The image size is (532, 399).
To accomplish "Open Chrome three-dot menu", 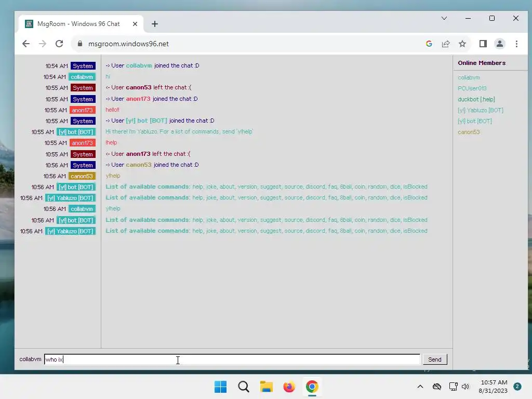I will point(516,44).
